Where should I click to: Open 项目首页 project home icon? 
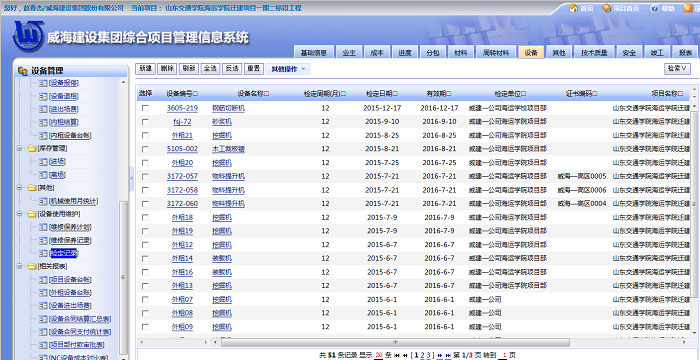tap(606, 8)
